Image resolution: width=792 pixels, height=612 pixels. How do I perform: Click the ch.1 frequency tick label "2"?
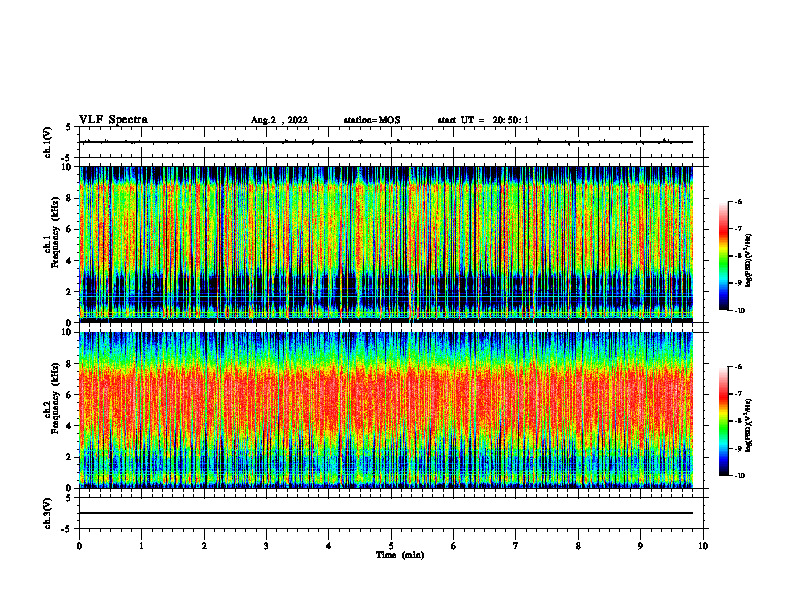(x=70, y=292)
